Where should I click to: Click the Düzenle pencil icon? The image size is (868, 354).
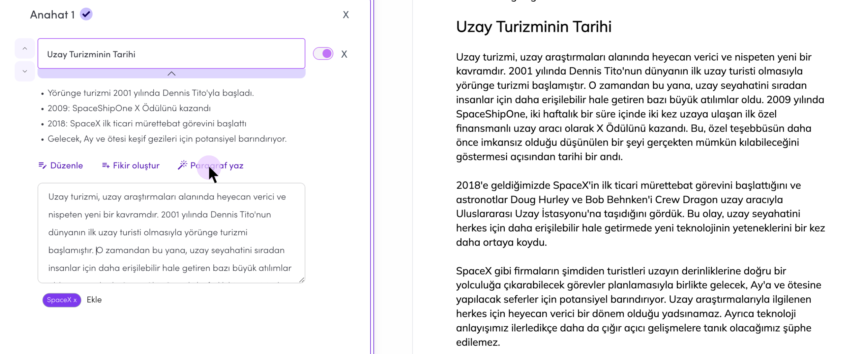pyautogui.click(x=42, y=165)
